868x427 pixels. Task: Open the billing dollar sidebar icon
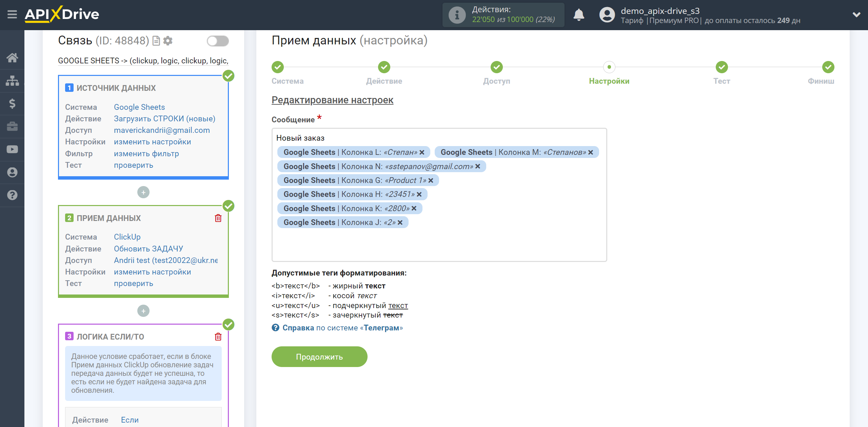[12, 103]
